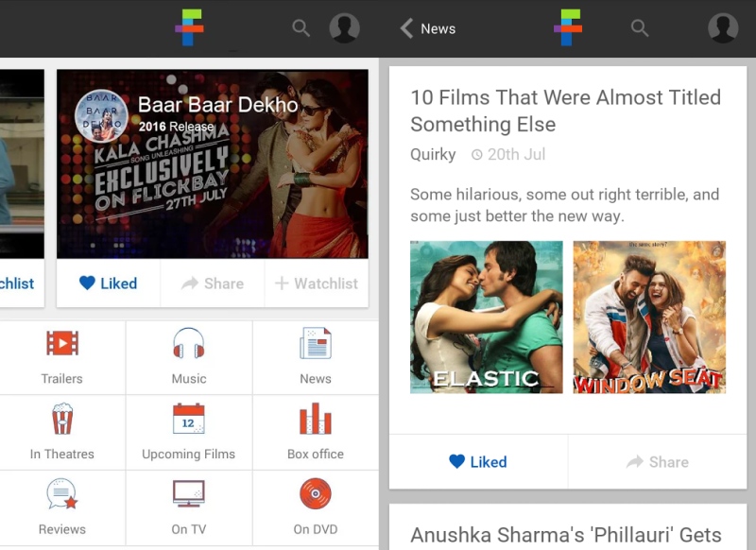The width and height of the screenshot is (756, 550).
Task: Open the Baar Baar Dekho round poster thumbnail
Action: [x=102, y=116]
